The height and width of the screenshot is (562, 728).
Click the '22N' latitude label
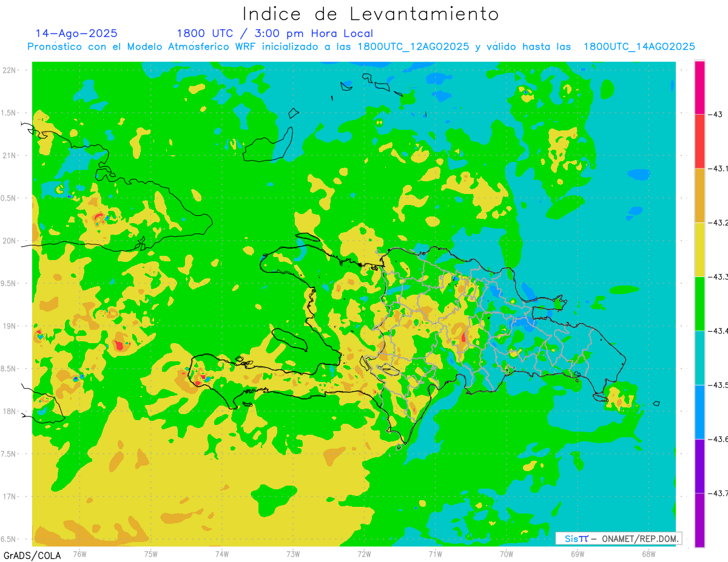point(10,70)
